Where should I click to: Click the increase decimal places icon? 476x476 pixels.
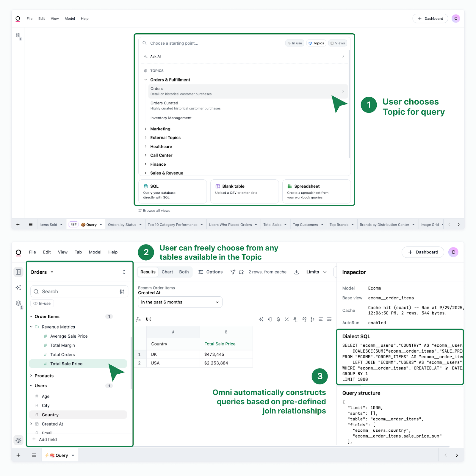[x=304, y=319]
